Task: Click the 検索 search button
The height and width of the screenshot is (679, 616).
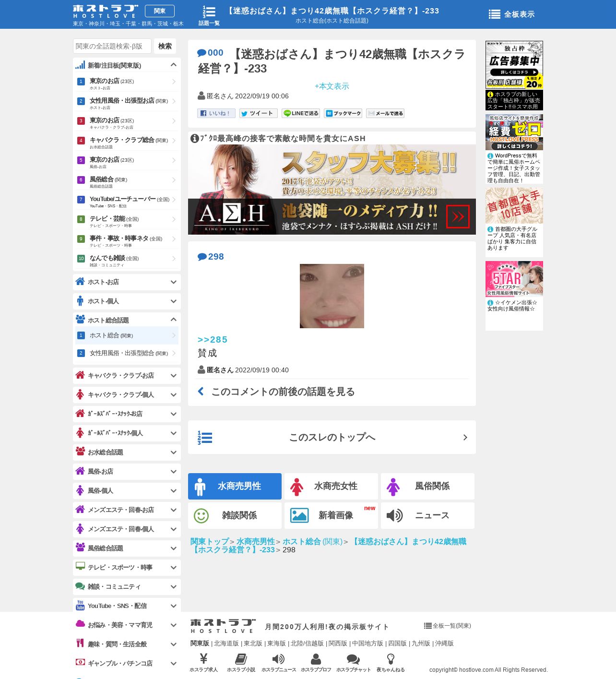Action: pyautogui.click(x=165, y=46)
